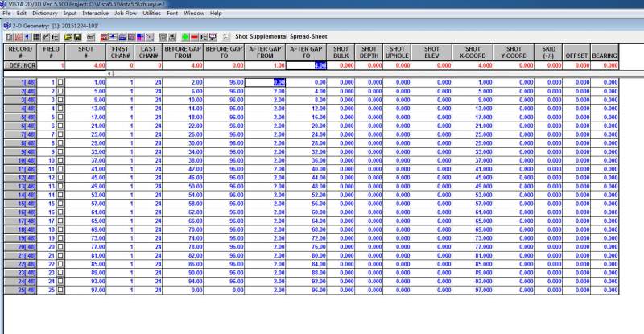Image resolution: width=644 pixels, height=334 pixels.
Task: Open the Font menu
Action: pos(172,13)
